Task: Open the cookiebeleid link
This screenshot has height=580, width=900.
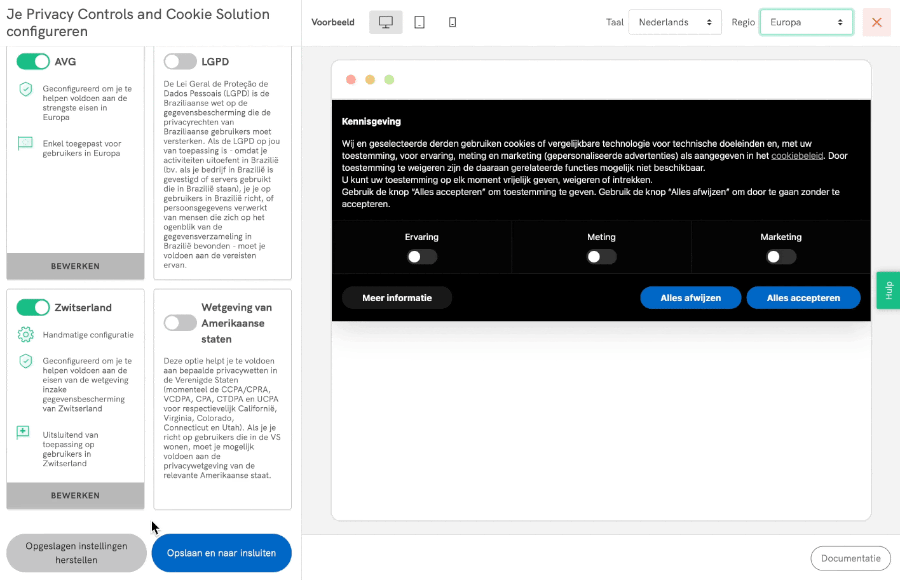Action: point(797,156)
